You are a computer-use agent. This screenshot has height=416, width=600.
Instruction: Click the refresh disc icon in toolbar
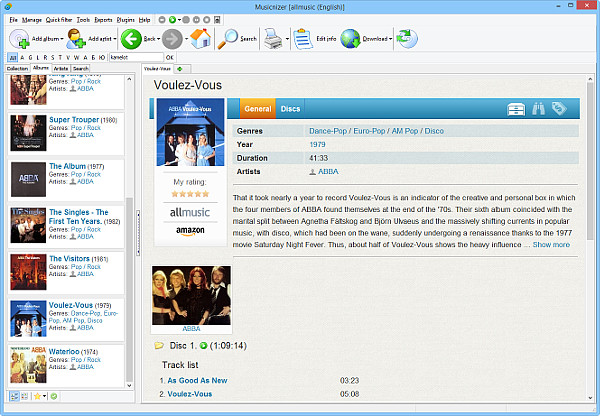[x=407, y=39]
